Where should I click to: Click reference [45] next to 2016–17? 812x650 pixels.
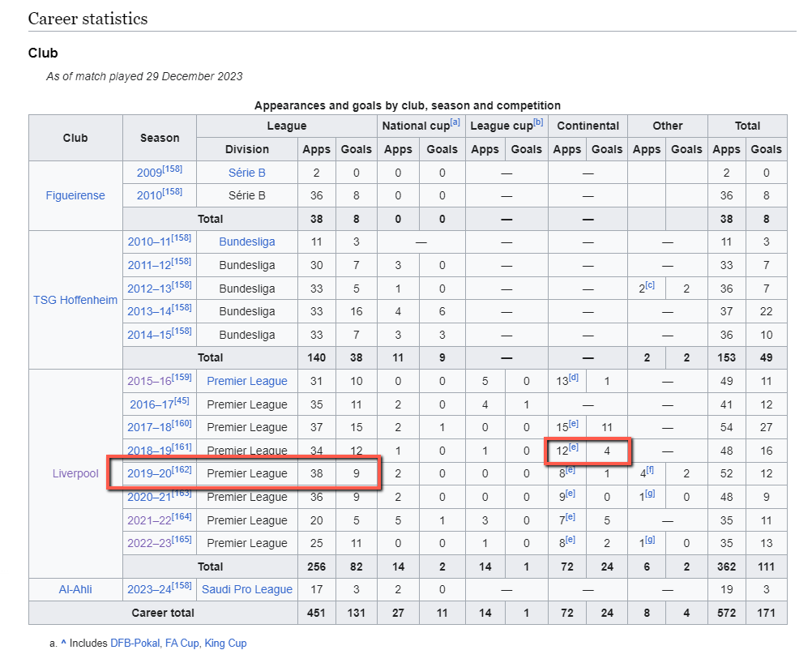(182, 401)
